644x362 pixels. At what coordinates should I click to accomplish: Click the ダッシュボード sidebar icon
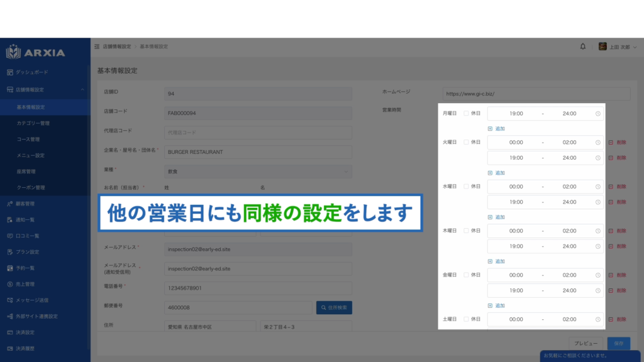10,72
